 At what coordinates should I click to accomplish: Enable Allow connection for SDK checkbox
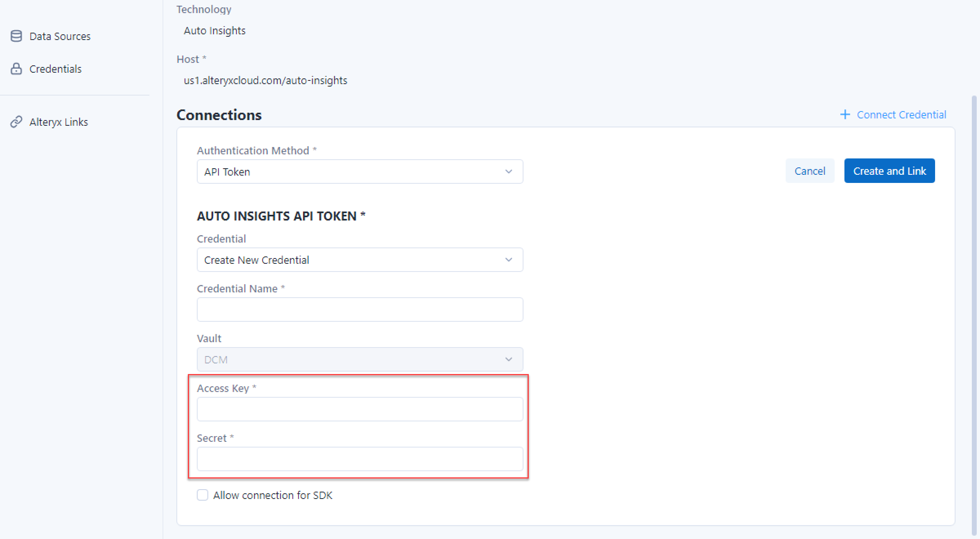(203, 495)
